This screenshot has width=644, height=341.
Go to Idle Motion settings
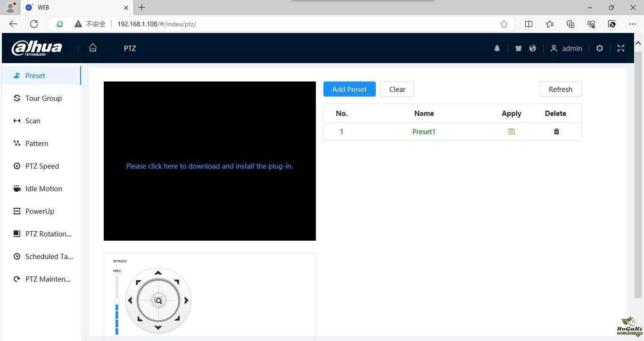43,188
